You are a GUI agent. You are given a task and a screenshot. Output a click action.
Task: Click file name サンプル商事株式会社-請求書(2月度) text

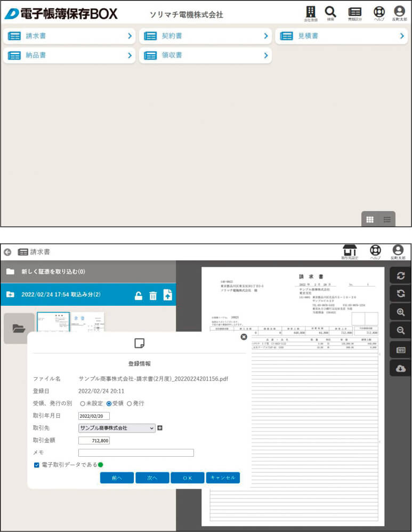154,379
